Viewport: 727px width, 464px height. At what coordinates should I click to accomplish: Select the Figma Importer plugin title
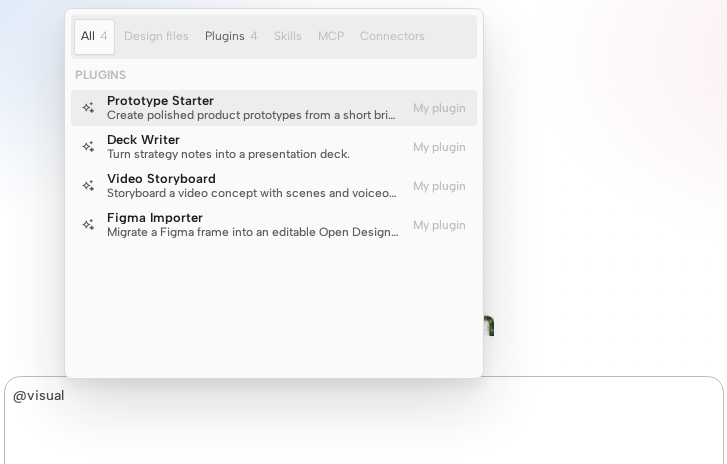coord(155,217)
